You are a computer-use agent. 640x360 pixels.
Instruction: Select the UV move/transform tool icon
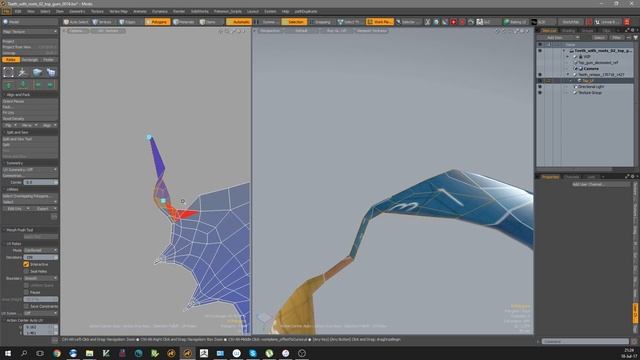point(22,72)
